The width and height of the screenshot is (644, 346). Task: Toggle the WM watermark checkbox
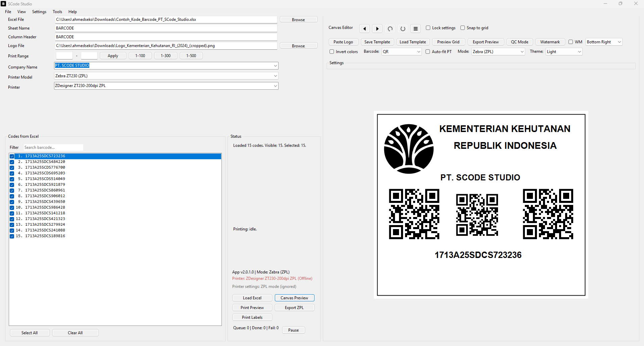coord(571,42)
